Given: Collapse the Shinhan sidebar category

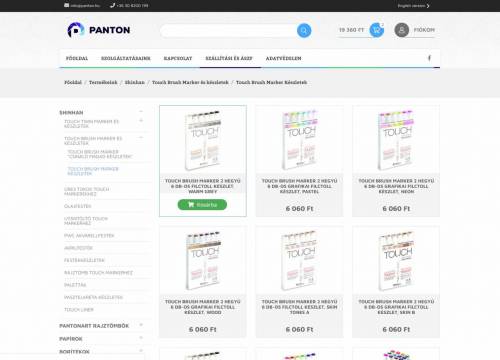Looking at the screenshot, I should (x=141, y=111).
